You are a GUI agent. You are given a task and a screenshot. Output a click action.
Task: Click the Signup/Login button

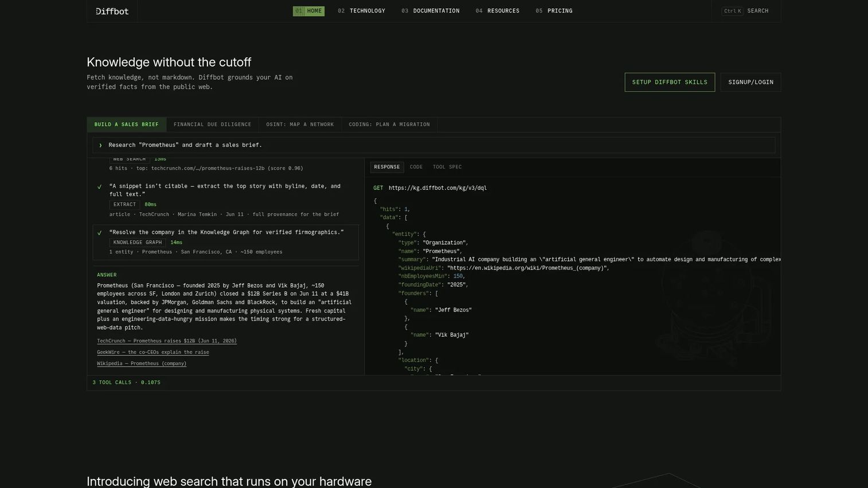(x=750, y=82)
